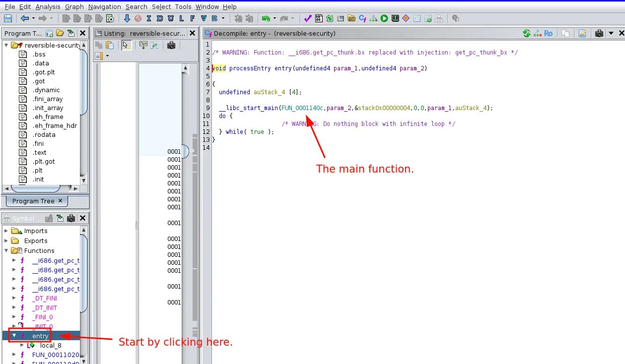The height and width of the screenshot is (364, 625).
Task: Open the Navigation menu
Action: [x=105, y=6]
